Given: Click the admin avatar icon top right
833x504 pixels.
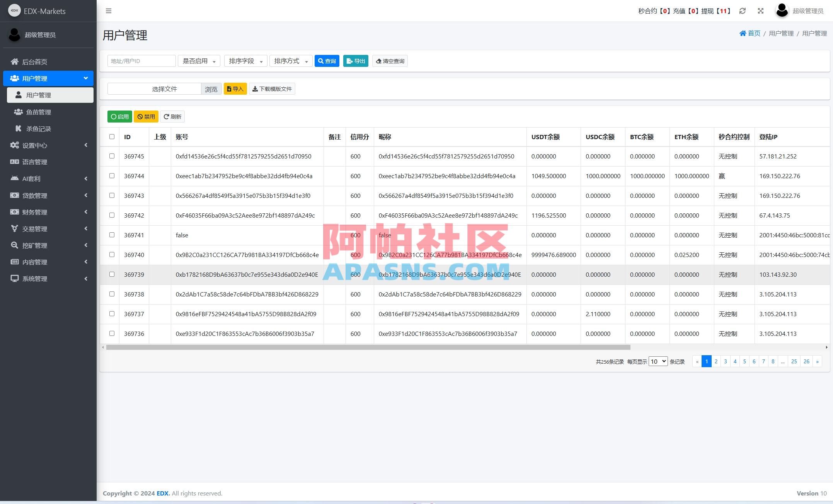Looking at the screenshot, I should point(782,10).
